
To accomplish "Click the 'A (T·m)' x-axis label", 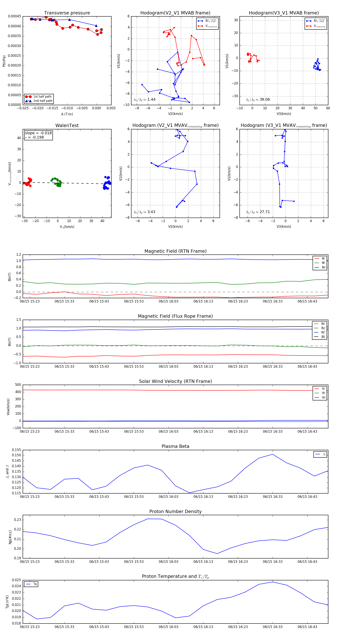I will tap(67, 114).
